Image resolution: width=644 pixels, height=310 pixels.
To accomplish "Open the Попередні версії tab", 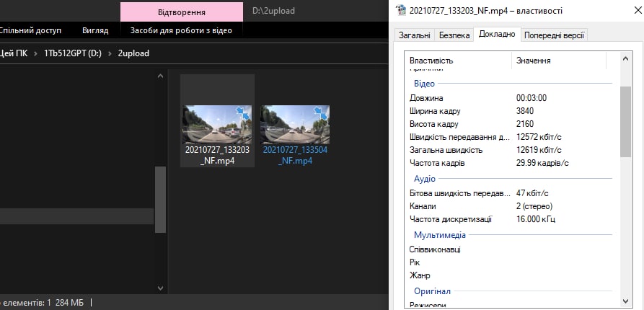I will 554,35.
